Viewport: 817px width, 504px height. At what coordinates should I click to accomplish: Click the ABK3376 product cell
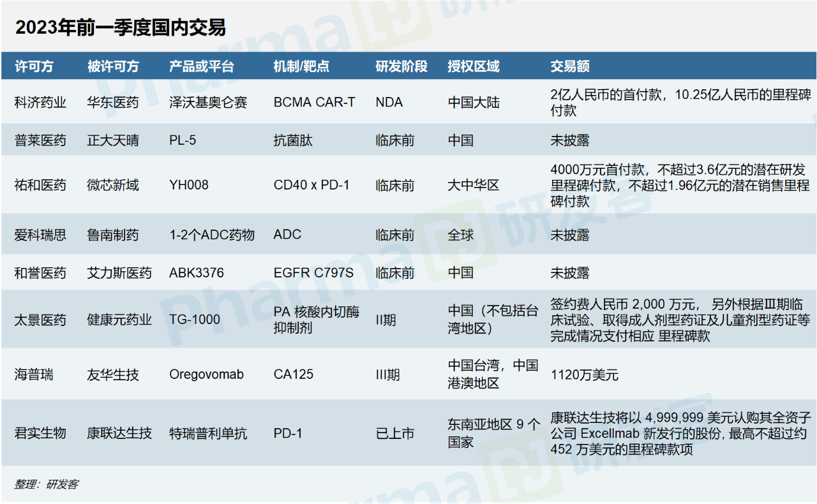coord(197,273)
